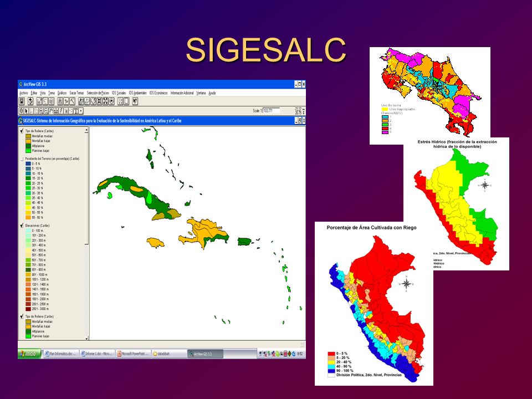Select the Text T tool
The height and width of the screenshot is (399, 532).
click(x=76, y=111)
